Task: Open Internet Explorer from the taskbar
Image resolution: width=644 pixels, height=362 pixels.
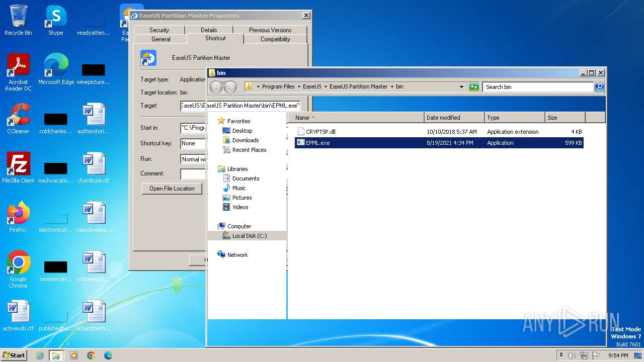Action: coord(40,355)
